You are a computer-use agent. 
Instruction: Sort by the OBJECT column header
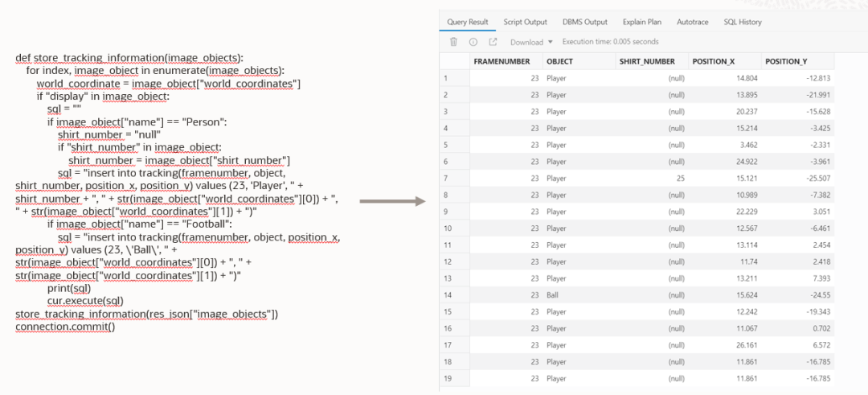(x=560, y=61)
